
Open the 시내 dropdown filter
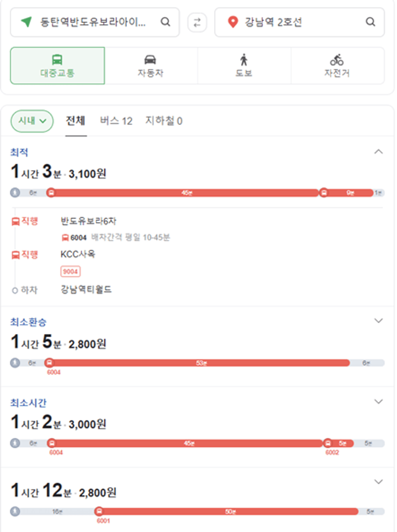click(32, 121)
